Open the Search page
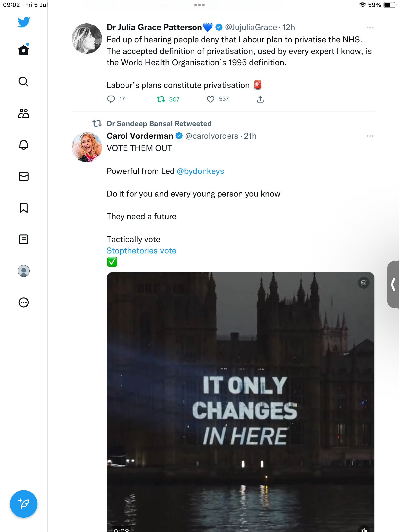This screenshot has height=532, width=399. point(24,82)
